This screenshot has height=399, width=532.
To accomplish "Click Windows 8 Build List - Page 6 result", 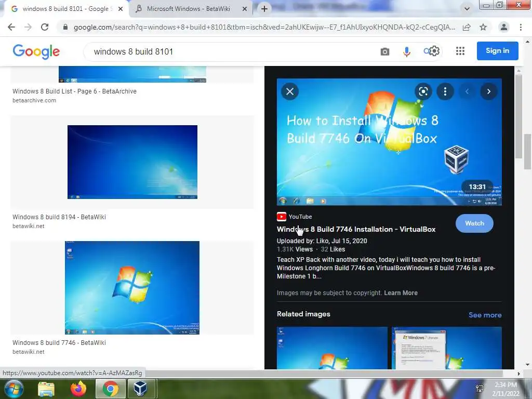I will tap(74, 91).
